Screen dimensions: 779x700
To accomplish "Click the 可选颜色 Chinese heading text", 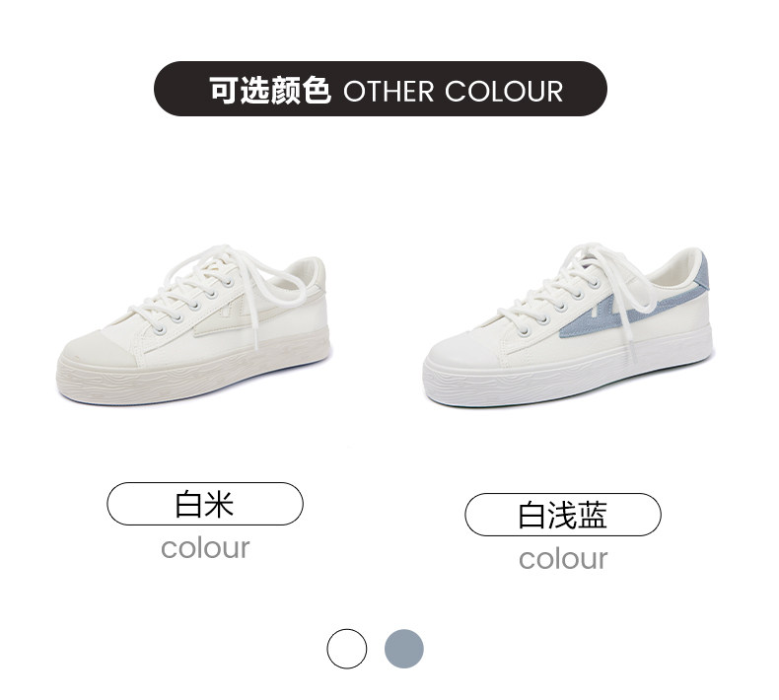I will pyautogui.click(x=270, y=91).
